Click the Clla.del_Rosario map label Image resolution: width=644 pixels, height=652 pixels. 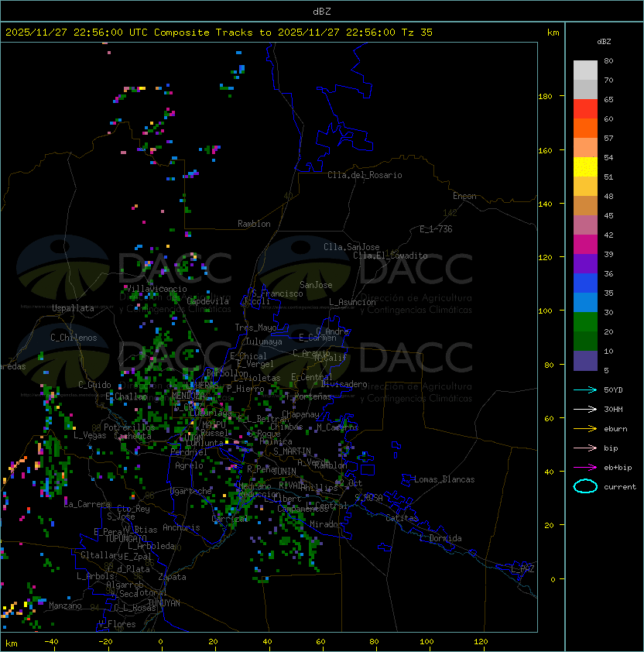[365, 175]
